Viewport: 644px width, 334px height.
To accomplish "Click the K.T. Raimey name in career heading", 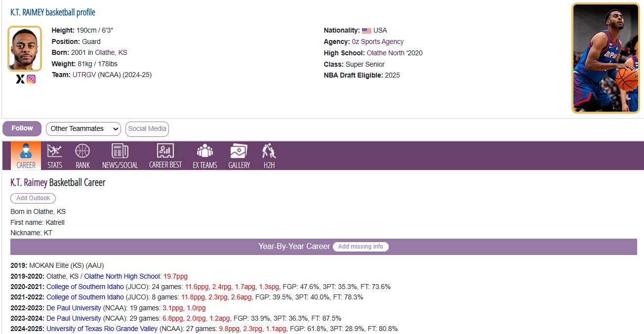I will point(29,183).
